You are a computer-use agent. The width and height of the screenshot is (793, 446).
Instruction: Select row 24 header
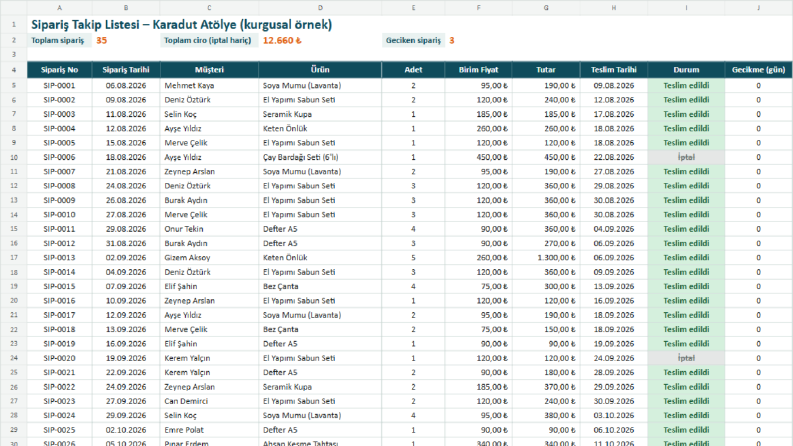pyautogui.click(x=14, y=358)
